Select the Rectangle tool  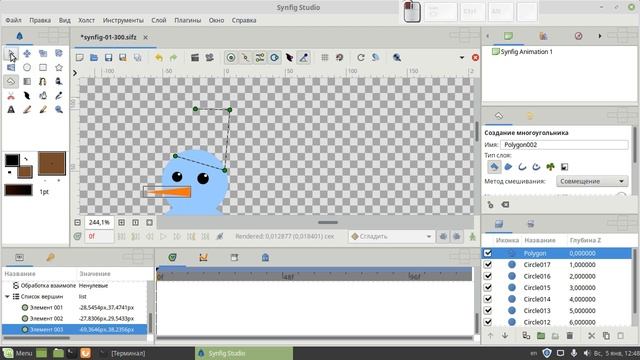click(43, 67)
